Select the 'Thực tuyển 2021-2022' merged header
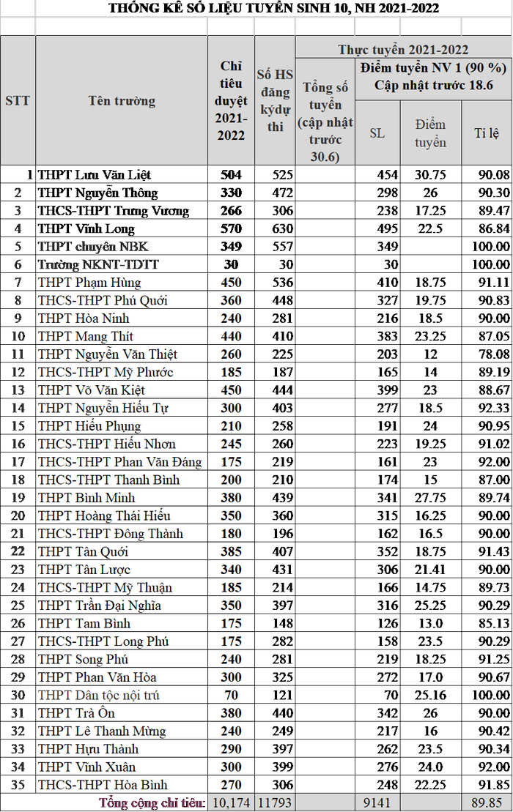Image resolution: width=513 pixels, height=812 pixels. tap(403, 50)
